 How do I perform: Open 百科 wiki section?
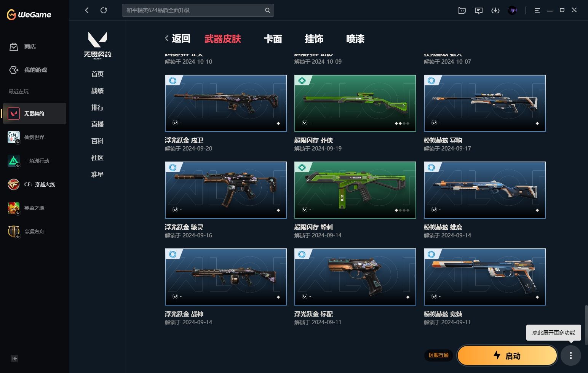97,141
